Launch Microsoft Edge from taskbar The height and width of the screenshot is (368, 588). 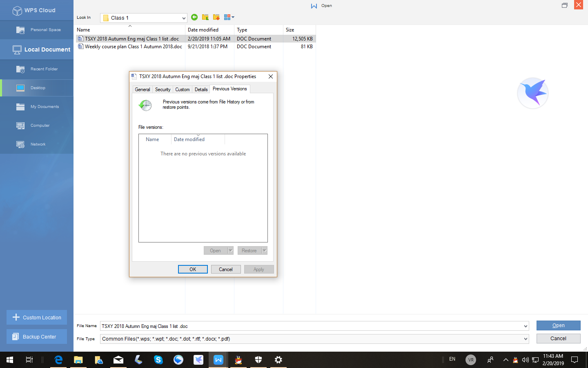point(58,360)
